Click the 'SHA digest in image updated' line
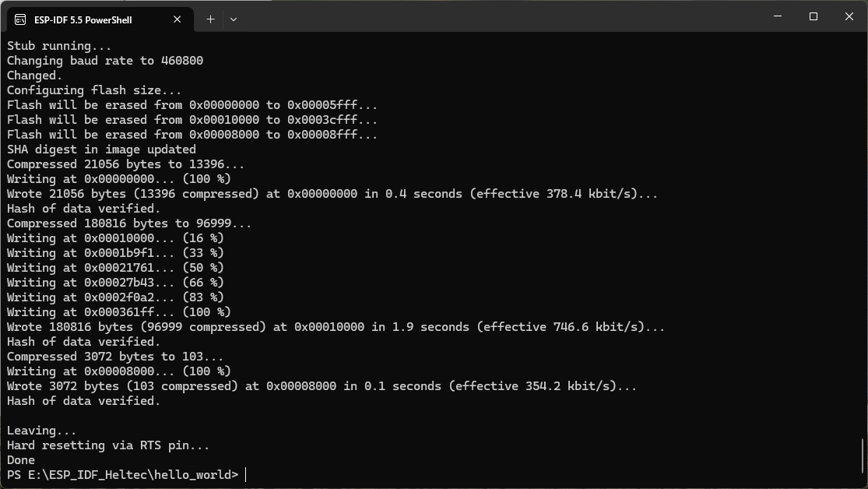Viewport: 868px width, 489px height. 101,150
